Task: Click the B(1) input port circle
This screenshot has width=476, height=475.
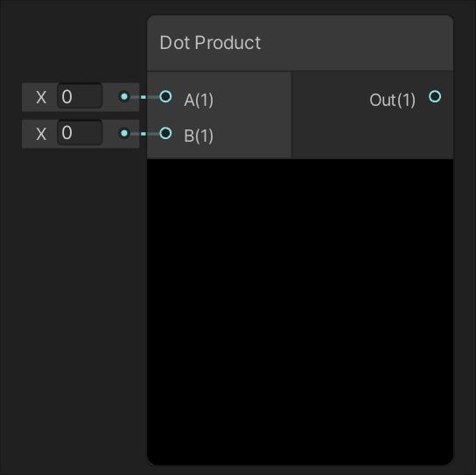Action: click(x=165, y=133)
